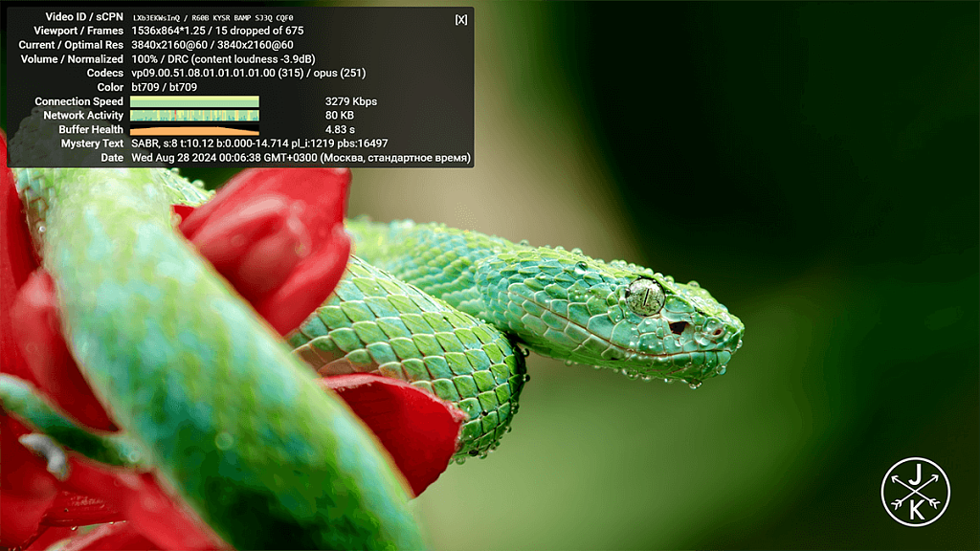Click the Network Activity graph bar
980x551 pixels.
click(194, 115)
